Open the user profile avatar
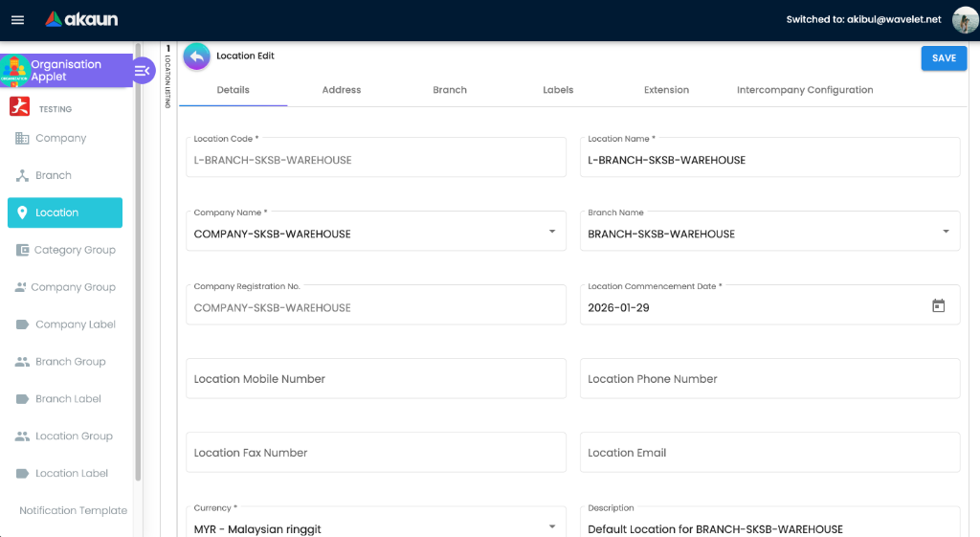Viewport: 980px width, 537px height. click(x=965, y=20)
